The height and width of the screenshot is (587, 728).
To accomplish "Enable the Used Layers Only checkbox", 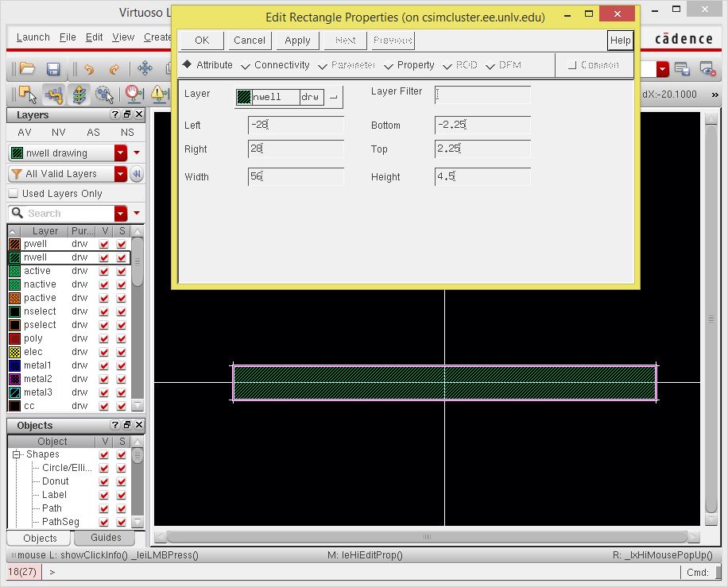I will coord(13,194).
